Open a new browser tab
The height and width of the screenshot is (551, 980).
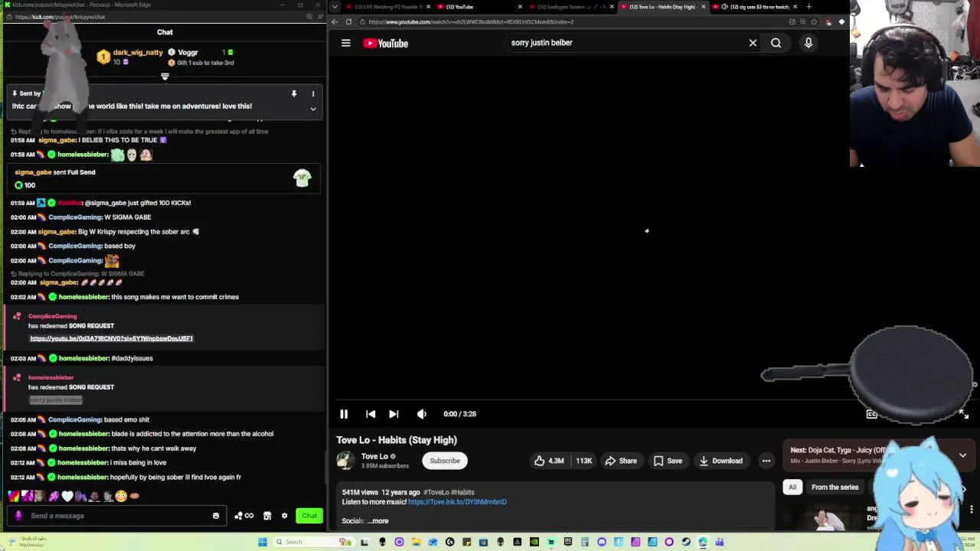808,7
